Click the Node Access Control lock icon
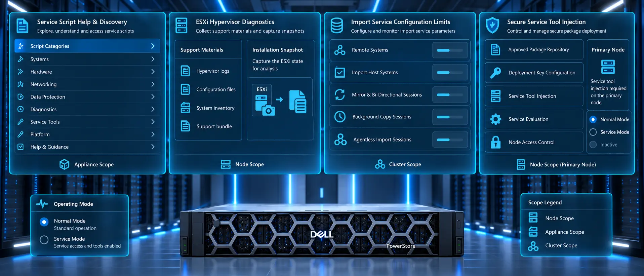 tap(495, 142)
